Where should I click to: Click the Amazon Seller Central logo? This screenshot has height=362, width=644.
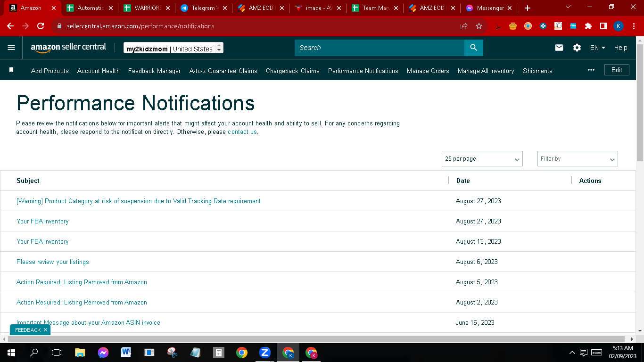point(69,48)
